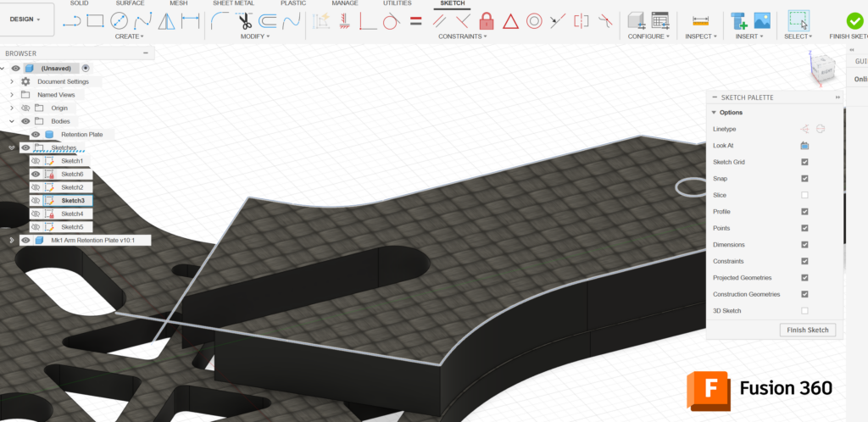Select the Line sketch tool

[72, 21]
